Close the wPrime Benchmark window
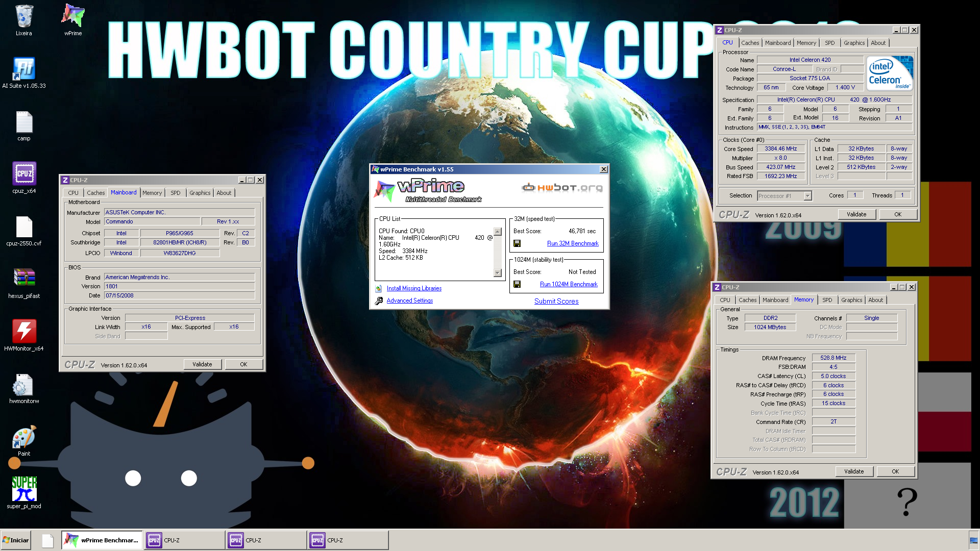980x551 pixels. (604, 169)
